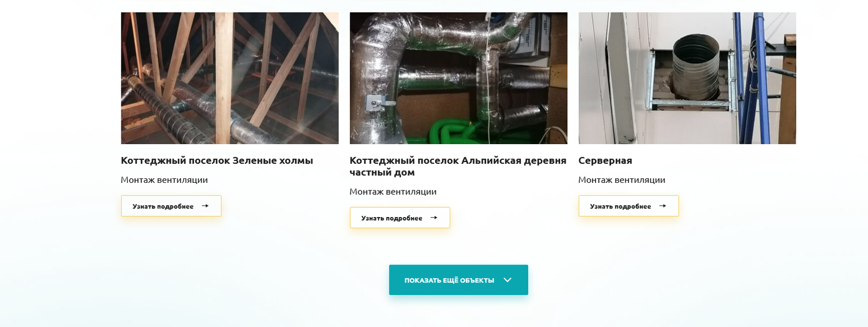Viewport: 868px width, 327px height.
Task: Click Монтаж вентиляции under Зеленые холмы
Action: tap(164, 180)
